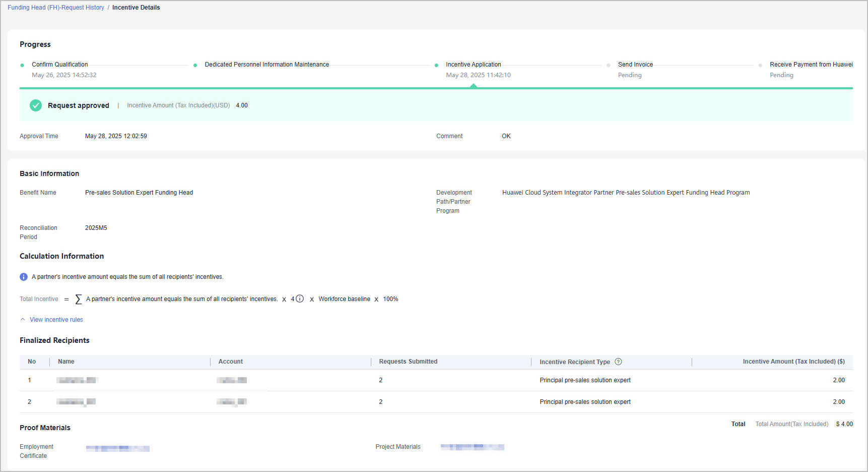Open the Project Materials file link
Image resolution: width=868 pixels, height=472 pixels.
[x=472, y=447]
